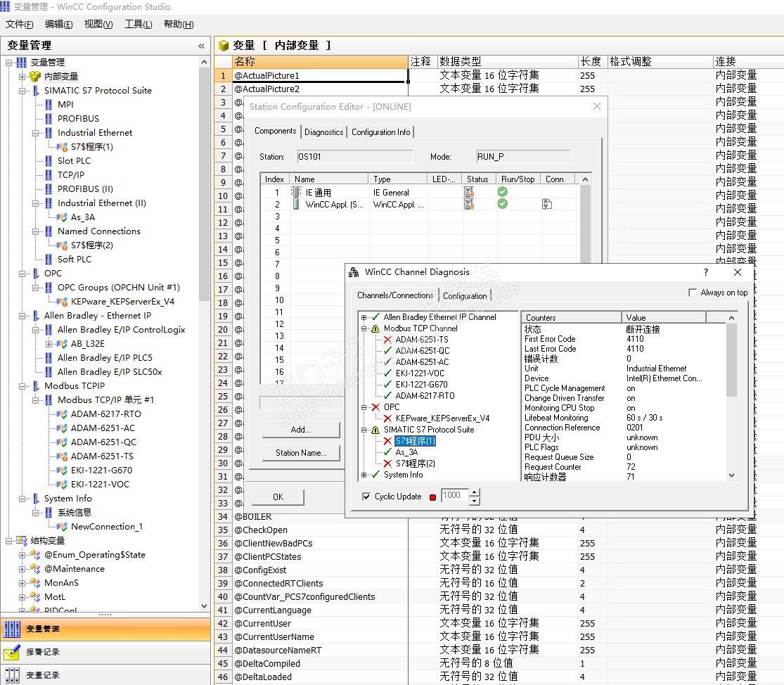Uncheck the Cyclic Update checkbox
The height and width of the screenshot is (685, 784).
tap(366, 497)
